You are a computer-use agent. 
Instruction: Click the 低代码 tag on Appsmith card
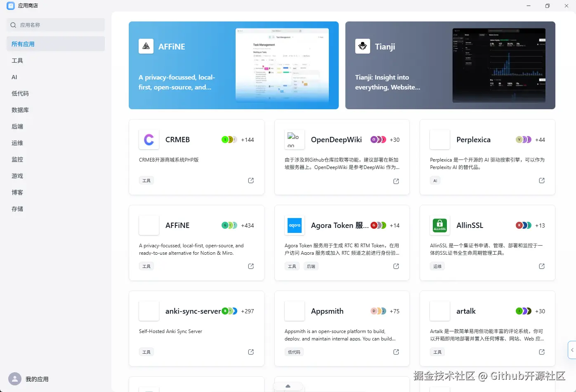click(294, 352)
